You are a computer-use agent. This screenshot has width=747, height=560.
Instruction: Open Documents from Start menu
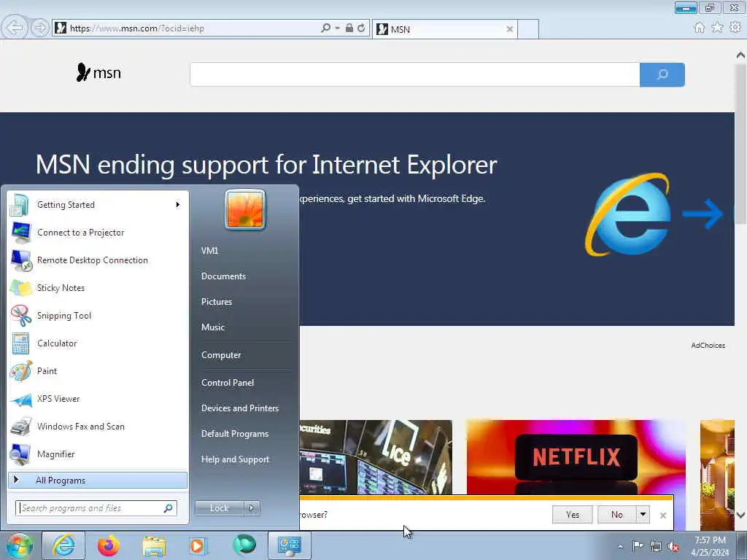223,276
